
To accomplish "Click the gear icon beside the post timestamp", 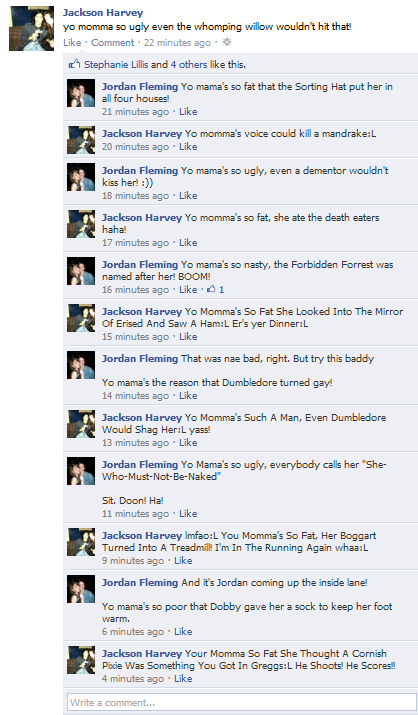I will point(227,42).
